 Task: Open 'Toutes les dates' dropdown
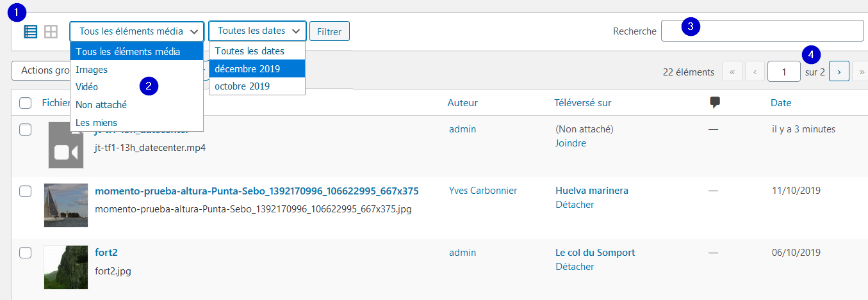coord(258,31)
